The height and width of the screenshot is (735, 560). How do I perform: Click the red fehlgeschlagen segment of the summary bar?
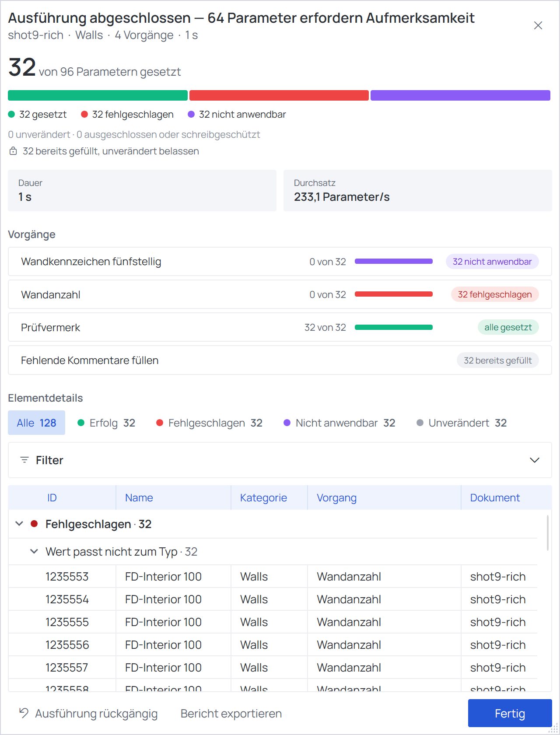(x=279, y=95)
